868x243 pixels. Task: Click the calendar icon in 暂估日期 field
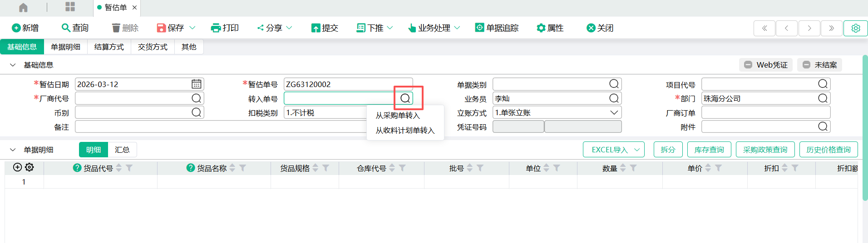click(x=196, y=84)
